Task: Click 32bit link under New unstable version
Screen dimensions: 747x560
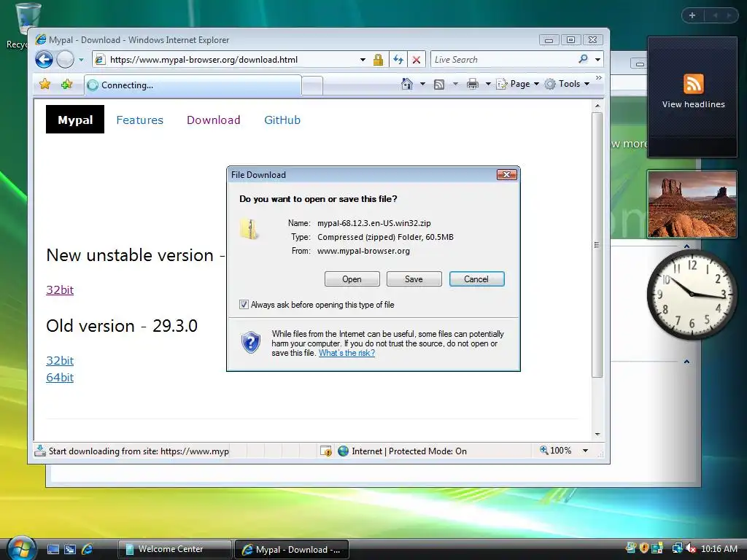Action: click(x=60, y=289)
